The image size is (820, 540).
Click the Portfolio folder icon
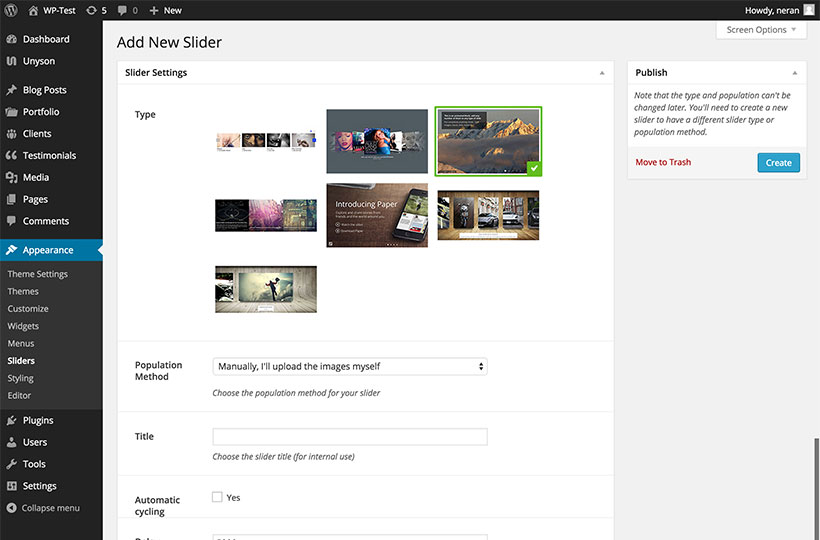click(12, 112)
